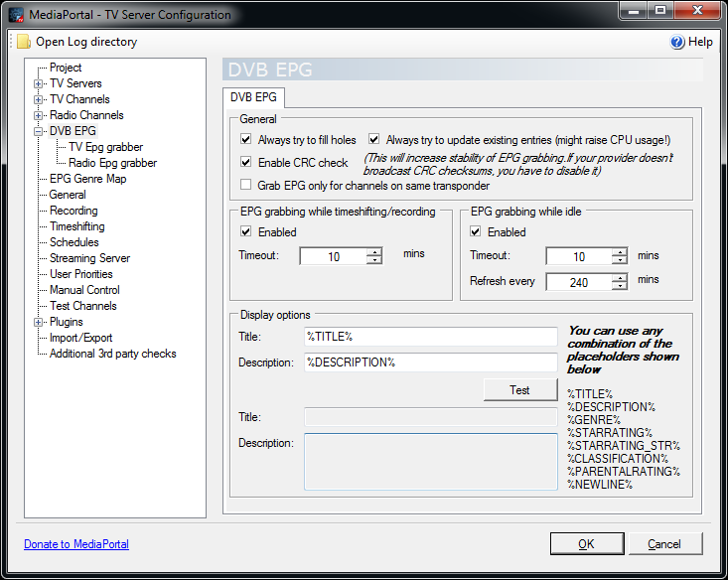Click %PARENTALRATING% placeholder text
728x580 pixels.
[624, 472]
